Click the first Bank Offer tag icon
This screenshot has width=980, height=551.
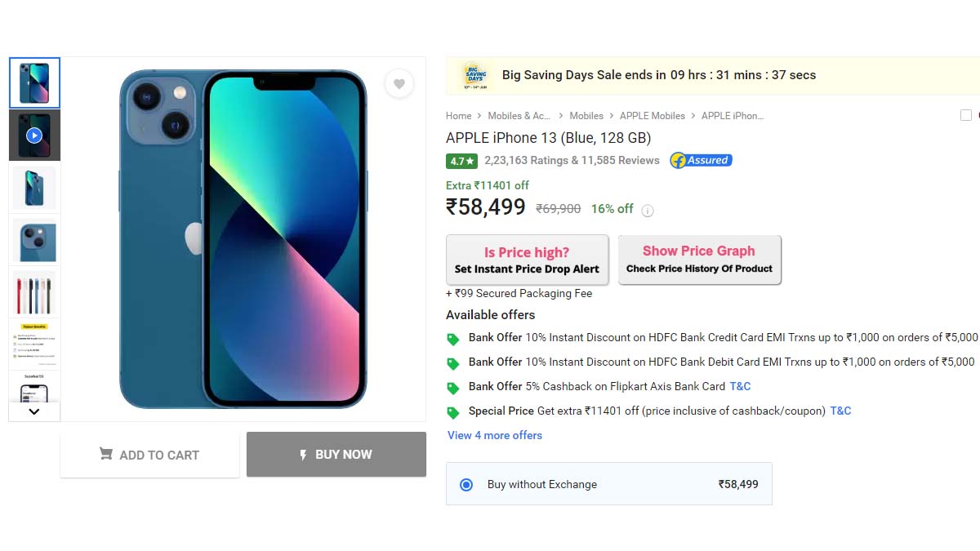click(453, 339)
